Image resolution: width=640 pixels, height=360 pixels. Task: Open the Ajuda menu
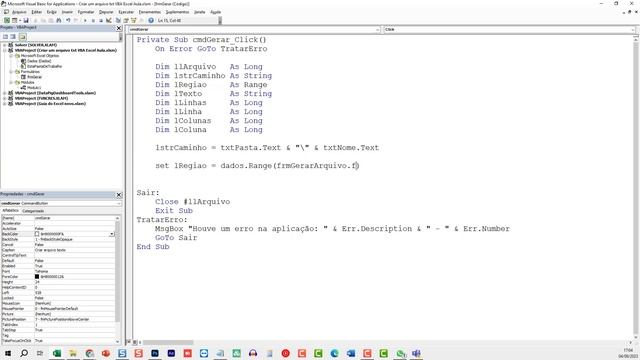(216, 12)
